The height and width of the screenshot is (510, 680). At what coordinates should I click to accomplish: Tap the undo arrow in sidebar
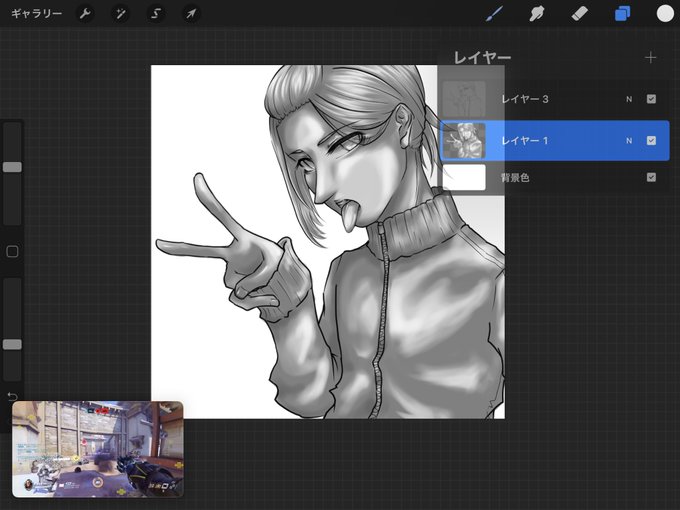(x=12, y=396)
